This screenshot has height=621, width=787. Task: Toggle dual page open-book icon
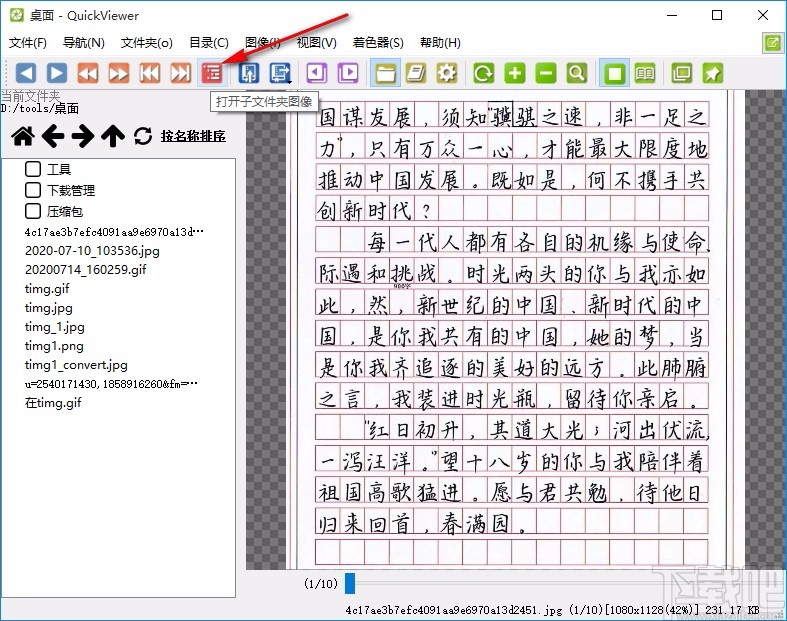coord(645,73)
